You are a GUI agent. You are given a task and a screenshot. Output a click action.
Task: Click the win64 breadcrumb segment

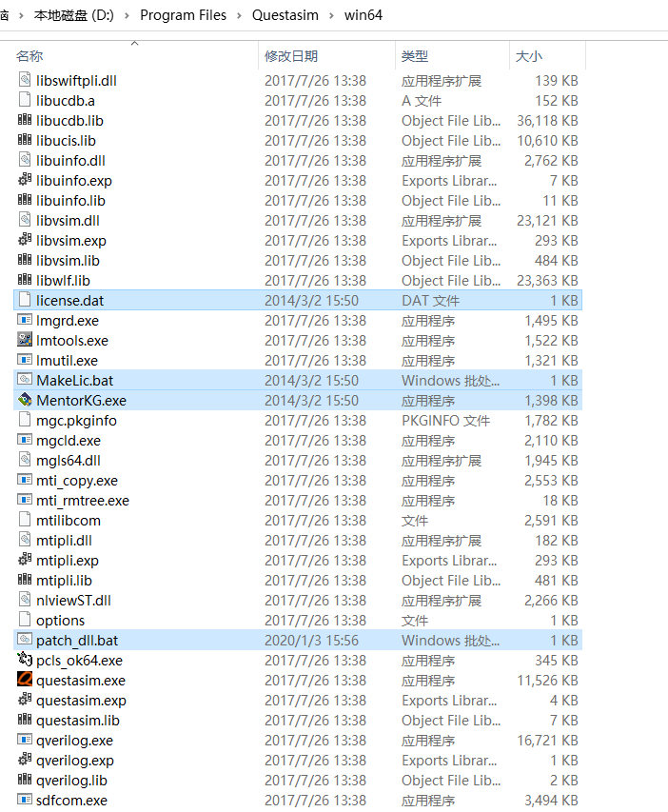[x=363, y=15]
